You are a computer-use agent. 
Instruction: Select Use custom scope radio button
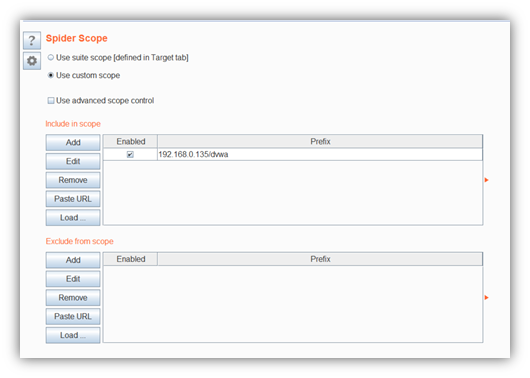click(51, 75)
